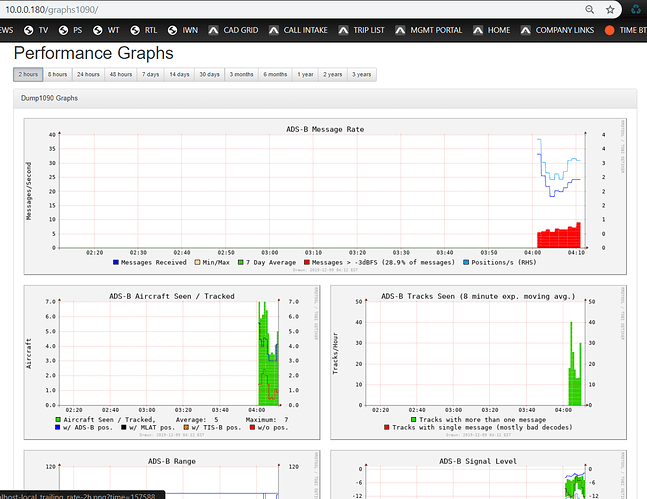The width and height of the screenshot is (647, 499).
Task: Open the ADS-B Message Rate graph
Action: click(x=325, y=196)
